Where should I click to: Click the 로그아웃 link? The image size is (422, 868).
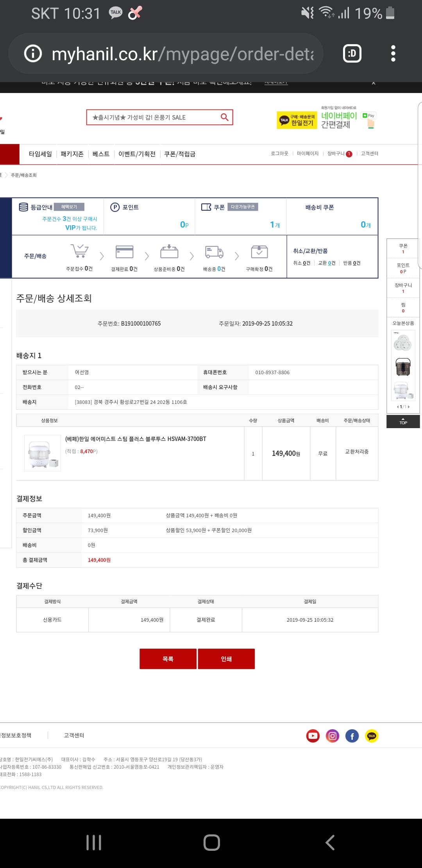pyautogui.click(x=280, y=154)
